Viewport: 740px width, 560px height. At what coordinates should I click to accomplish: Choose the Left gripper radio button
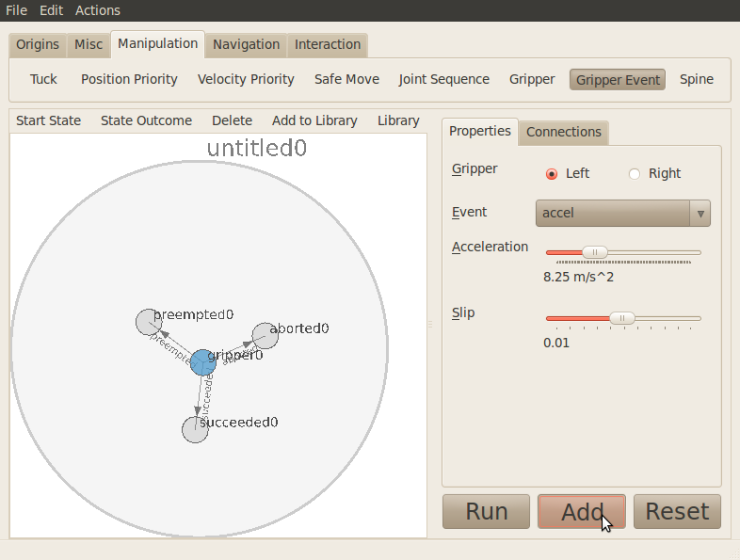pyautogui.click(x=552, y=173)
